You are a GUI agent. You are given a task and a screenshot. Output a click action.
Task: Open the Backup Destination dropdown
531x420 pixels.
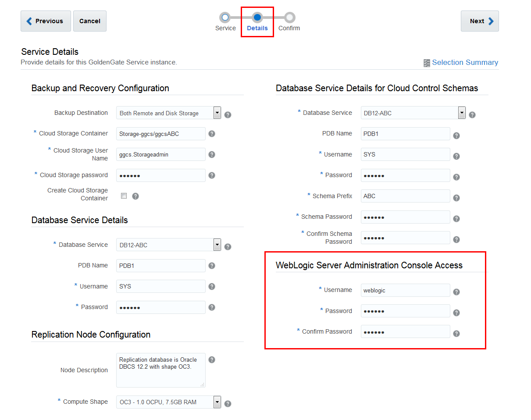pyautogui.click(x=217, y=113)
